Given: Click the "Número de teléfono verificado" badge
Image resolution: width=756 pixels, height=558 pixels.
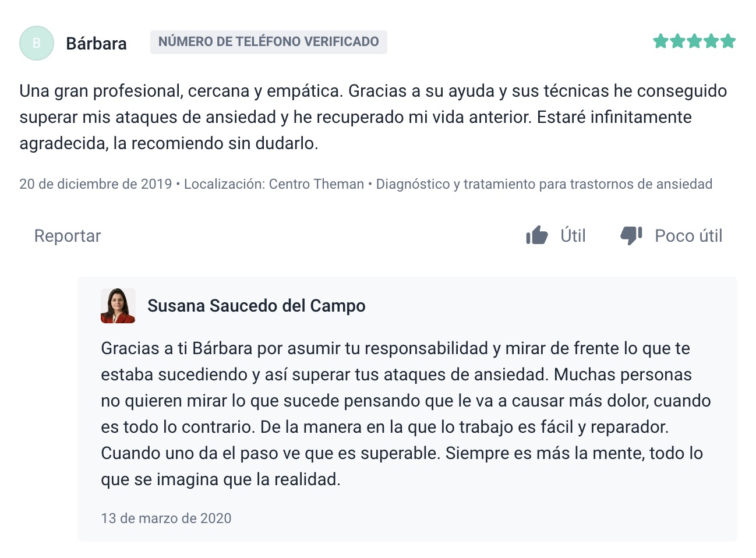Looking at the screenshot, I should (x=269, y=42).
